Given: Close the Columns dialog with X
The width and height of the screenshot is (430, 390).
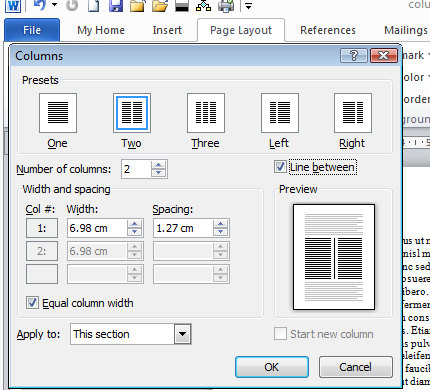Looking at the screenshot, I should pos(384,55).
